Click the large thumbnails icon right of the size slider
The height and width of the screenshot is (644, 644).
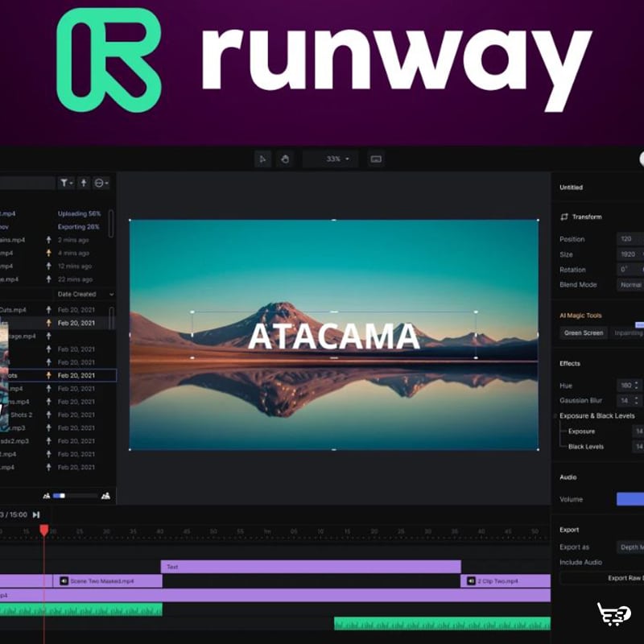[x=105, y=496]
